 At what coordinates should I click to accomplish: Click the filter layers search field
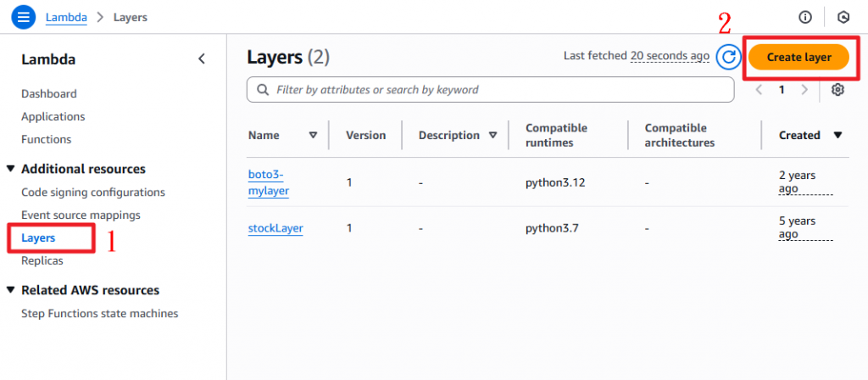[x=500, y=90]
